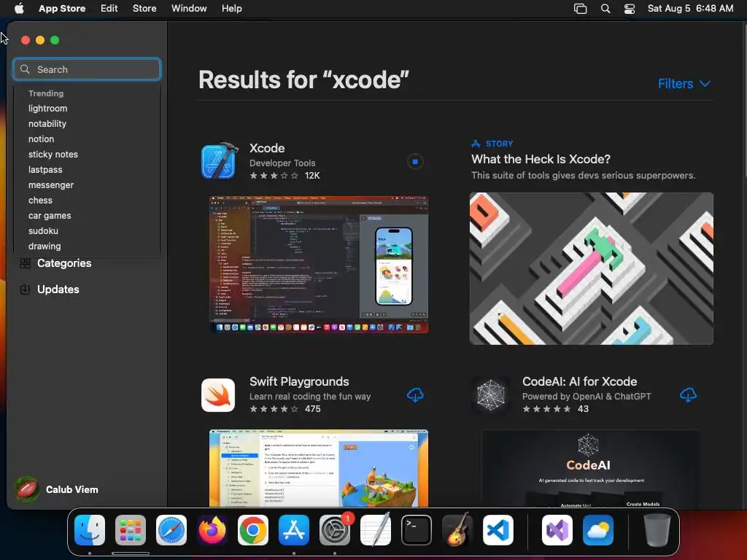Open Calub Viem's account avatar

(x=27, y=489)
